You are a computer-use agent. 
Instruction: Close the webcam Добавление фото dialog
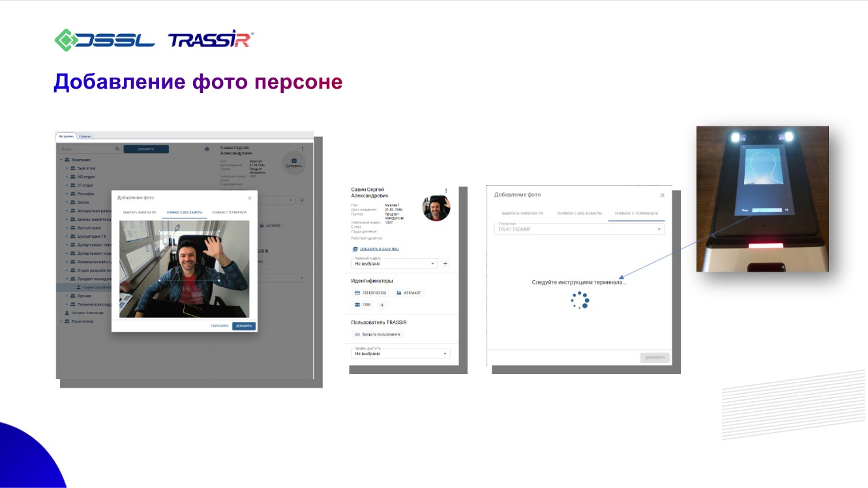click(250, 197)
